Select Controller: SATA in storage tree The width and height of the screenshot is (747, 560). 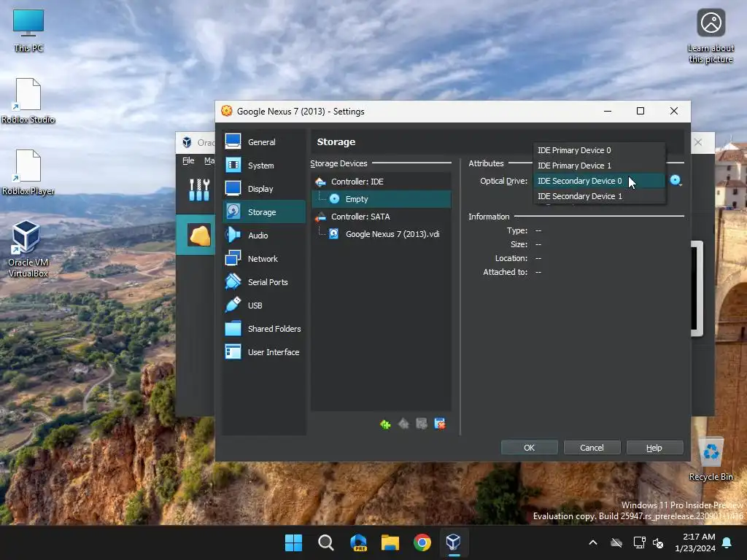pyautogui.click(x=381, y=217)
